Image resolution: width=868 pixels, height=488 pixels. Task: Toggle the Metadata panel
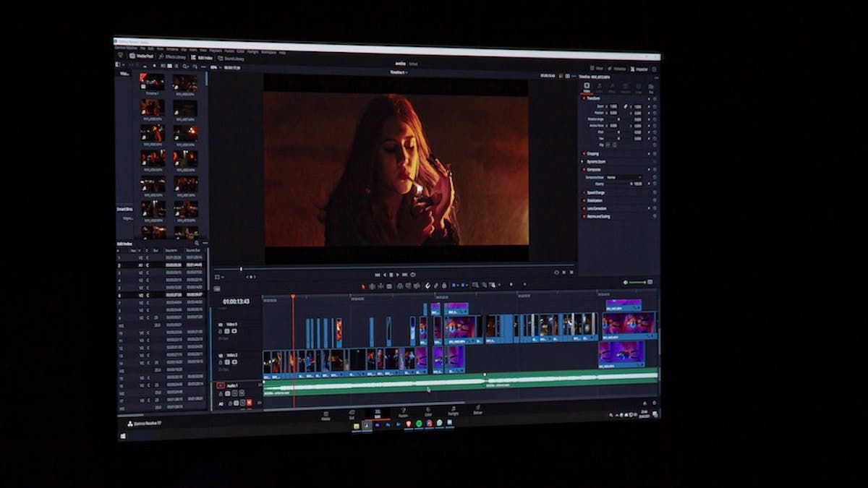(x=618, y=69)
